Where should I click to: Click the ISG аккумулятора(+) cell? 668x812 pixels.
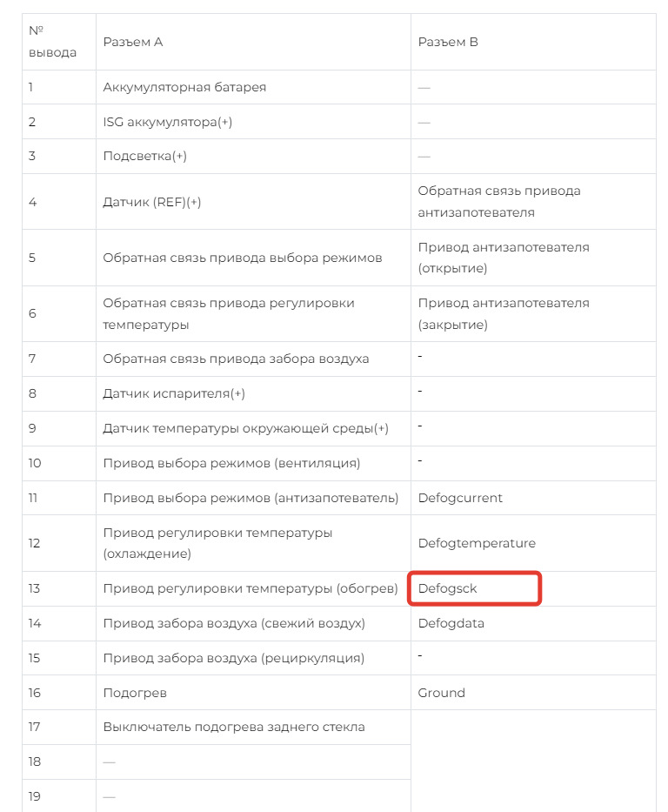[167, 122]
